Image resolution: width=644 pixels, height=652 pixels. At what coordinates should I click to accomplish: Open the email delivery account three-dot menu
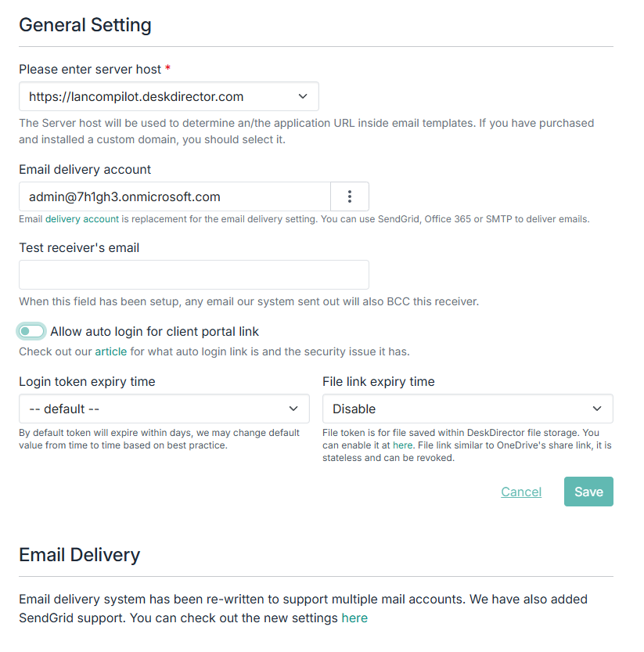pyautogui.click(x=350, y=196)
